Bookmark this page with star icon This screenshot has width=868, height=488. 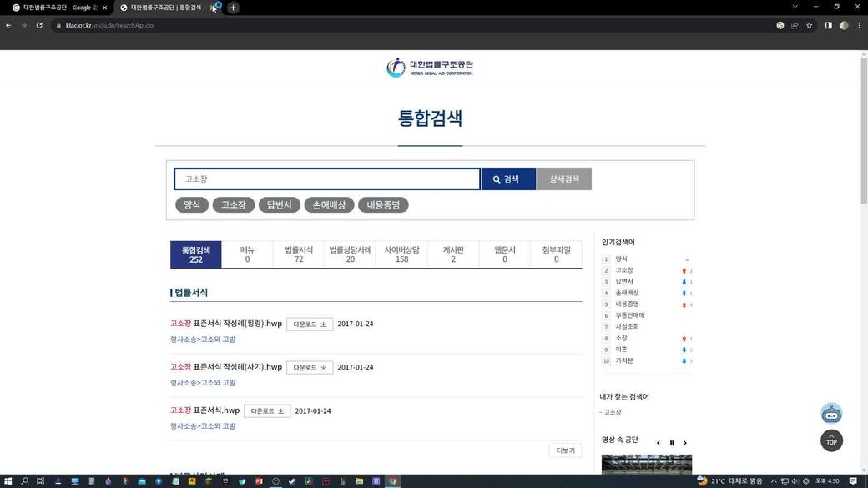pyautogui.click(x=809, y=25)
